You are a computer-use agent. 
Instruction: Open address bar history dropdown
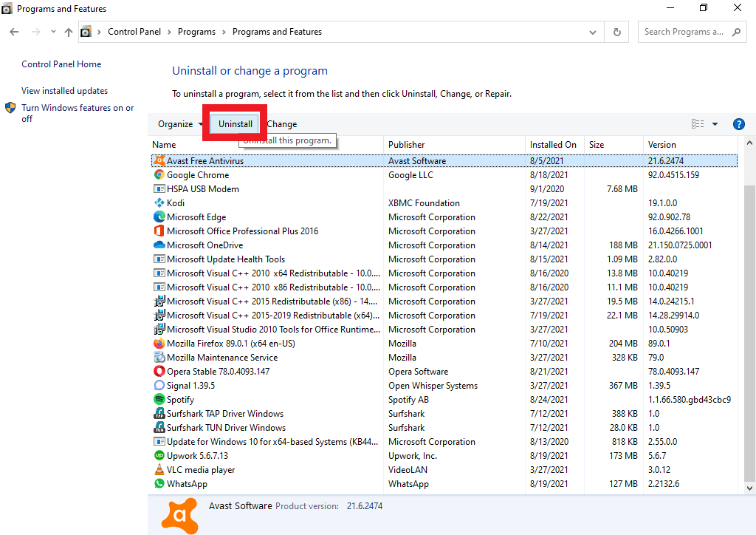(x=593, y=32)
